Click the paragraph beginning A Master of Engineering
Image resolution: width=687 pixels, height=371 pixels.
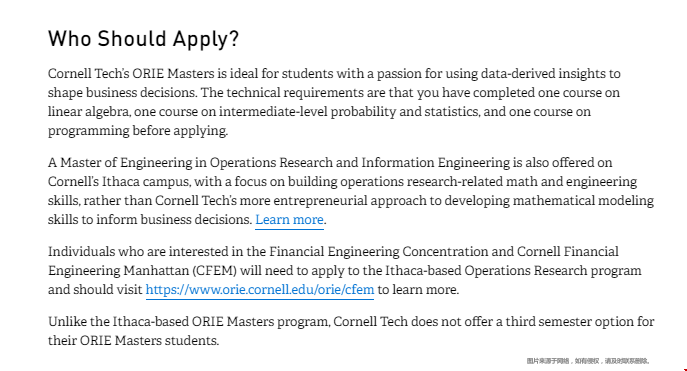351,191
